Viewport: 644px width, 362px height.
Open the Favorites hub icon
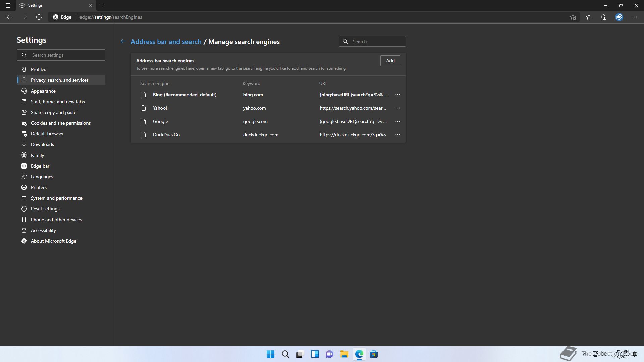coord(589,17)
